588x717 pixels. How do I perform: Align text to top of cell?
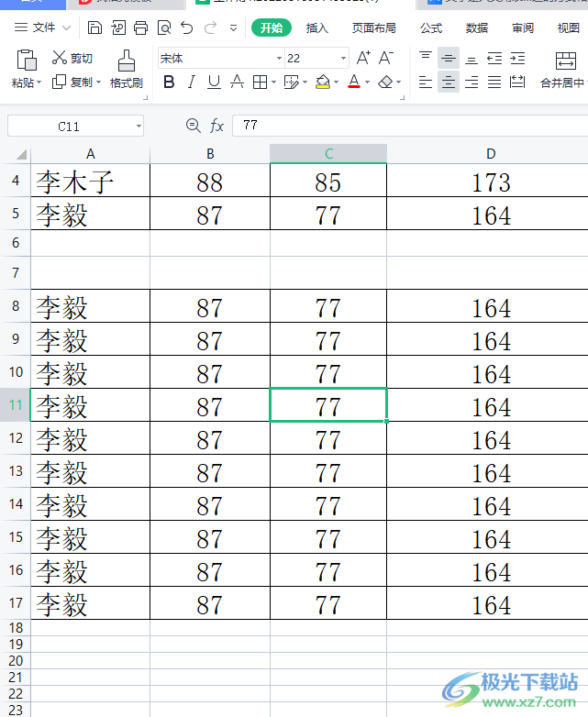[x=426, y=58]
